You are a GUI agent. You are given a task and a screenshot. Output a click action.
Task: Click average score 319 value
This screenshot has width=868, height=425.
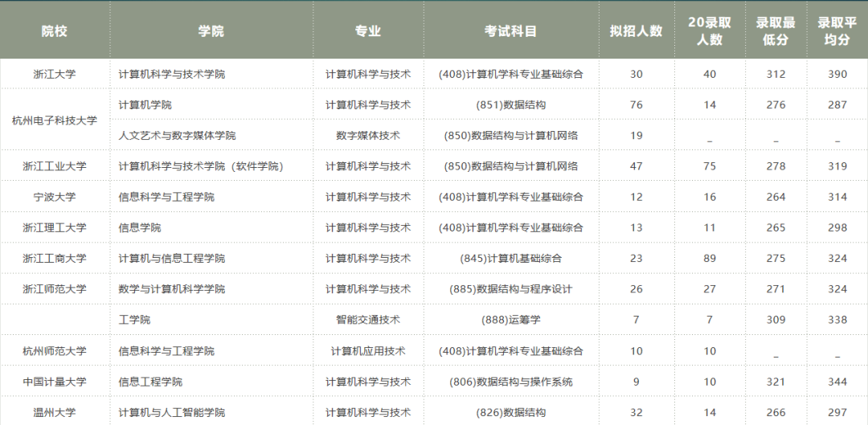pyautogui.click(x=837, y=166)
